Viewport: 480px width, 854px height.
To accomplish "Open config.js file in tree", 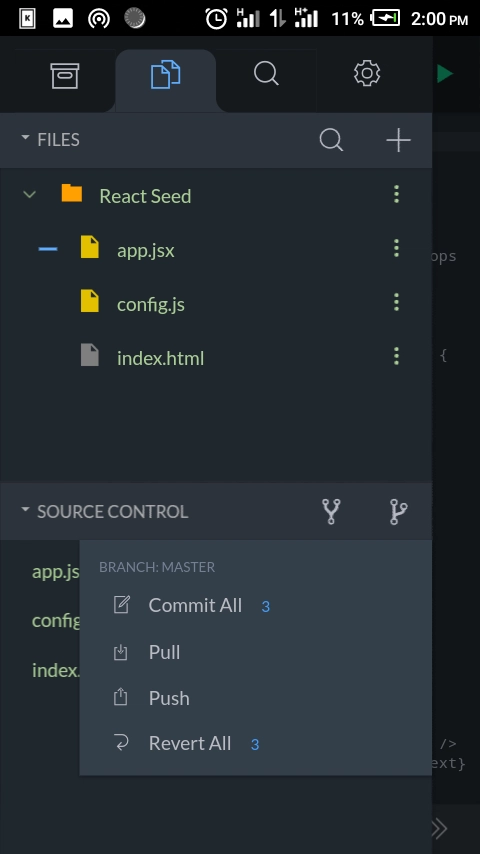I will pos(150,304).
